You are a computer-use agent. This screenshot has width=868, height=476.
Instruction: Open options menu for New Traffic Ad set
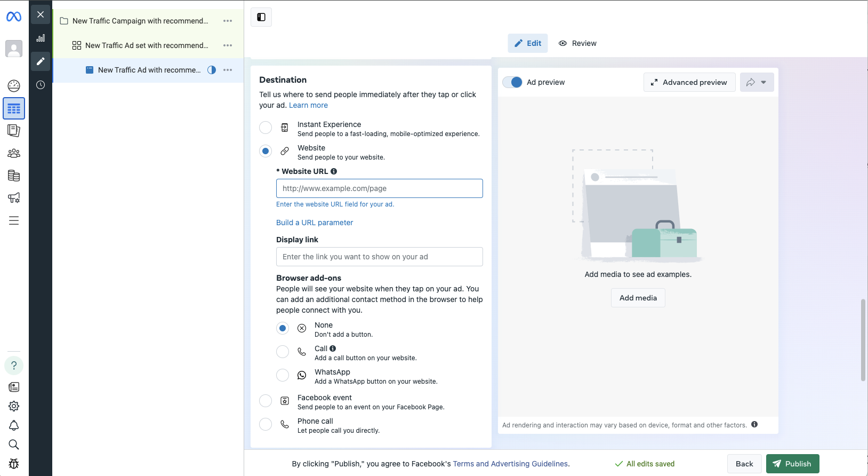pyautogui.click(x=228, y=45)
